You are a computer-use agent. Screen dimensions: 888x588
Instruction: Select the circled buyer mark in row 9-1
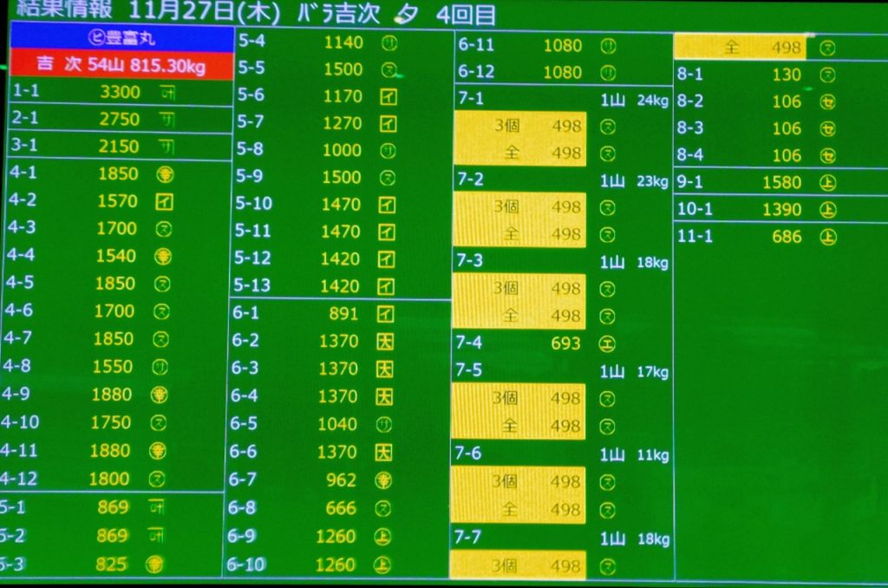[827, 182]
